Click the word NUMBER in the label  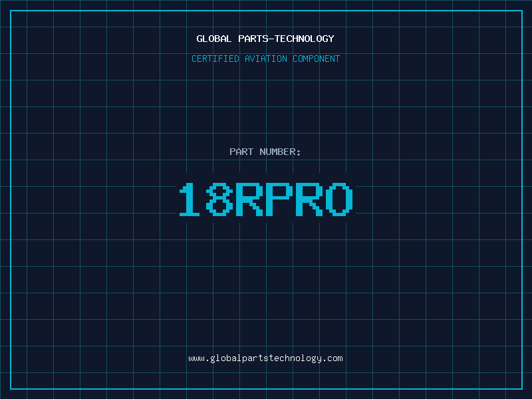[277, 152]
